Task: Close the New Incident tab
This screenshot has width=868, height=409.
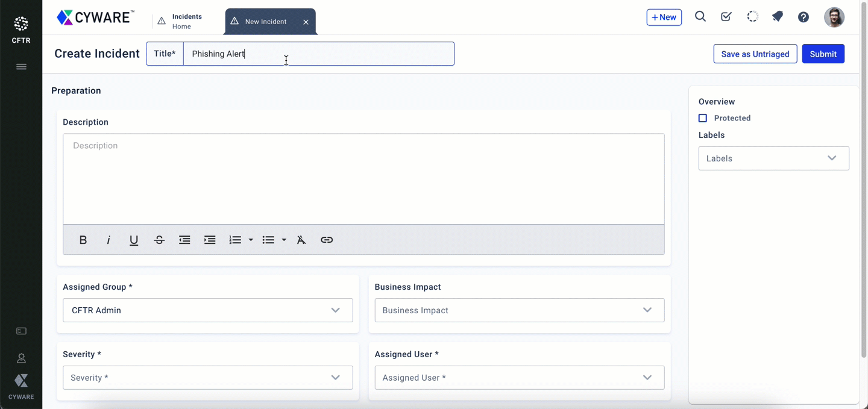Action: tap(306, 22)
